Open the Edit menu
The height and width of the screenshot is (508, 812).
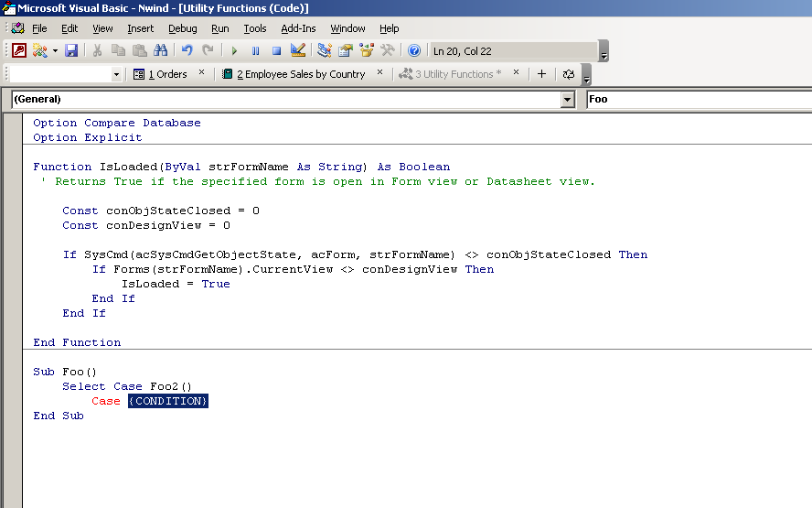pos(69,28)
